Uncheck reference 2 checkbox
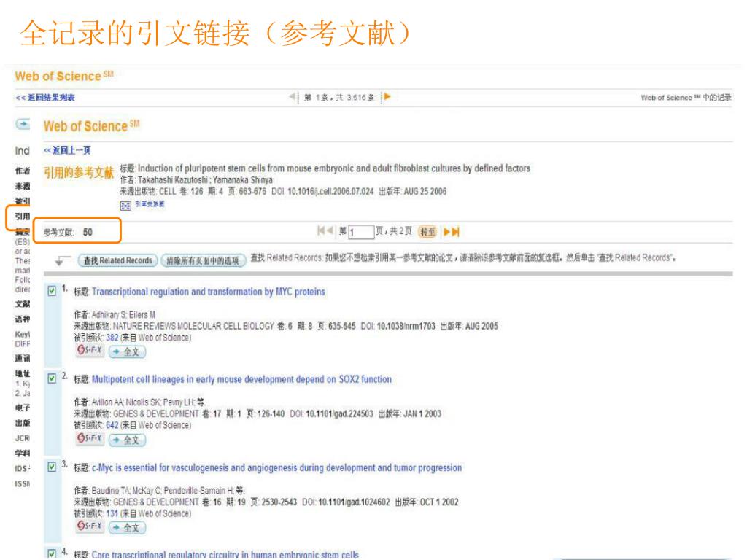The width and height of the screenshot is (747, 560). [52, 378]
